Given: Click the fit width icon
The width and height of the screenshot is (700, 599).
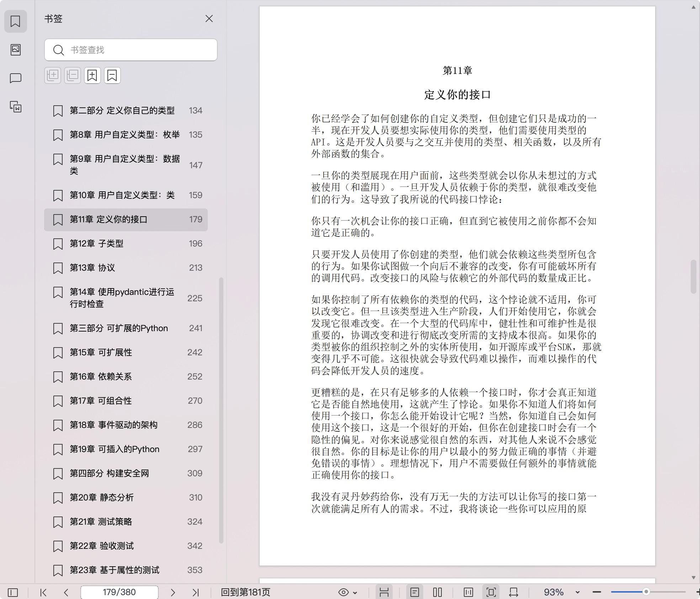Looking at the screenshot, I should click(514, 592).
